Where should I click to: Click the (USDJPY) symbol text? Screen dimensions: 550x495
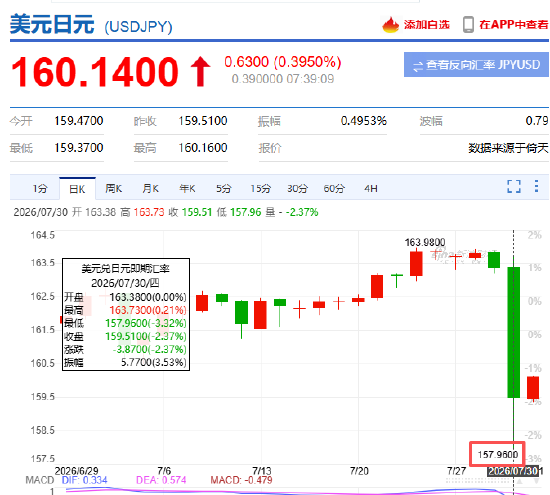[x=139, y=27]
